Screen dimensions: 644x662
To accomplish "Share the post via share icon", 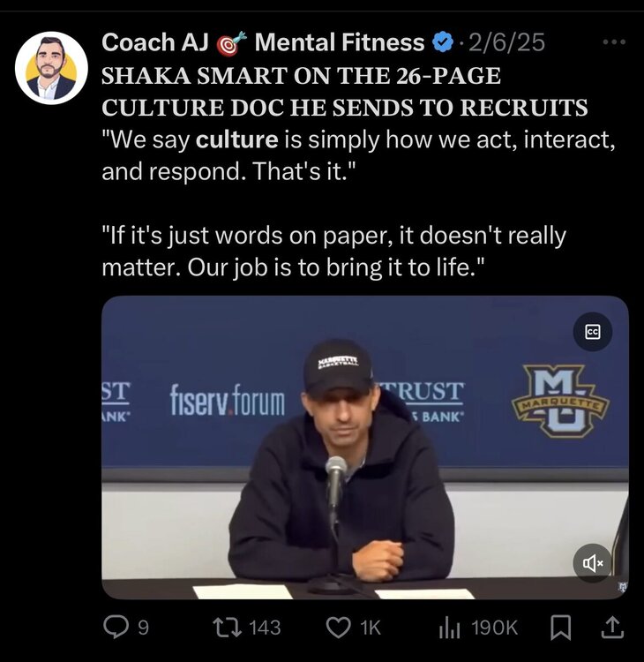I will 612,627.
